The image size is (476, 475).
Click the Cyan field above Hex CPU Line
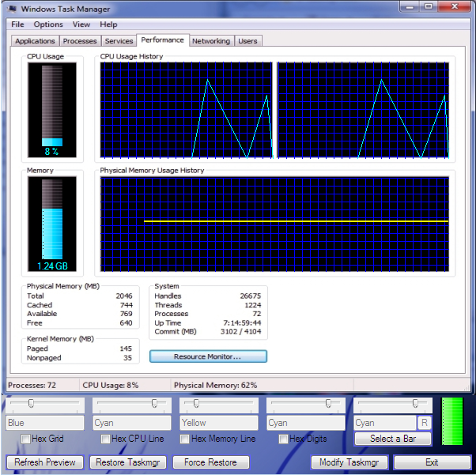[132, 423]
